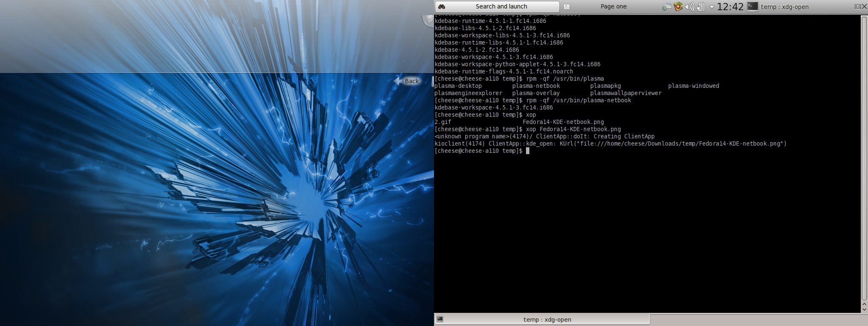Click 'plasma-overlay' in terminal output
Screen dimensions: 868x326
tap(536, 93)
